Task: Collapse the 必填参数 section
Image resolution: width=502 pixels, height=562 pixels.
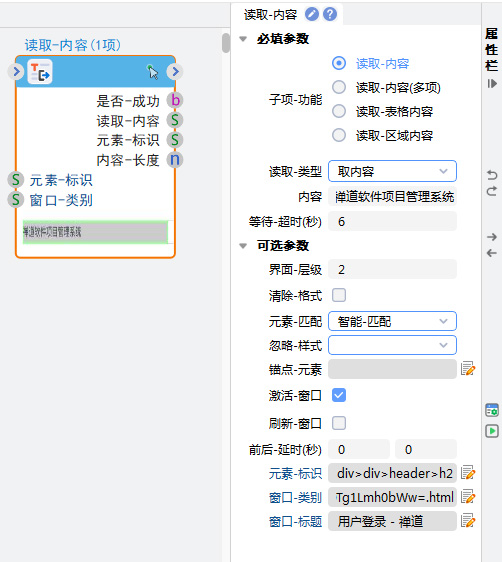Action: (243, 39)
